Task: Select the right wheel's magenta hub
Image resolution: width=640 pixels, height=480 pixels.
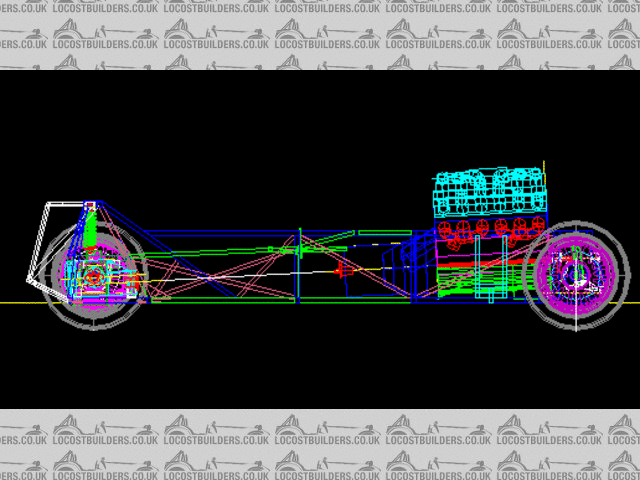Action: click(x=572, y=274)
